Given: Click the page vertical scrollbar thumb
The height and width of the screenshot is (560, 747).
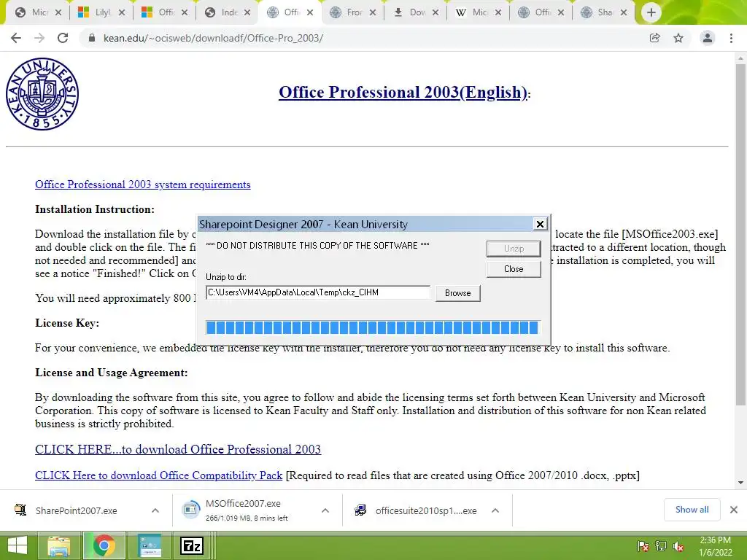Looking at the screenshot, I should (740, 236).
